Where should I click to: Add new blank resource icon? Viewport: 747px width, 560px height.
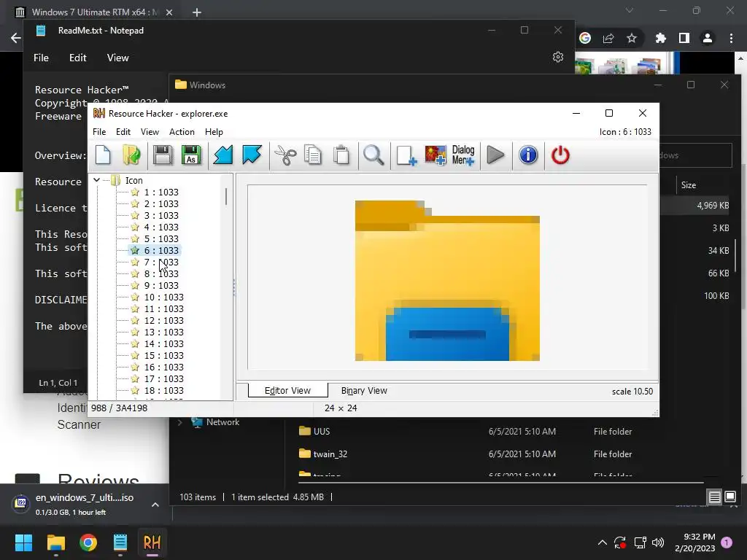click(406, 155)
